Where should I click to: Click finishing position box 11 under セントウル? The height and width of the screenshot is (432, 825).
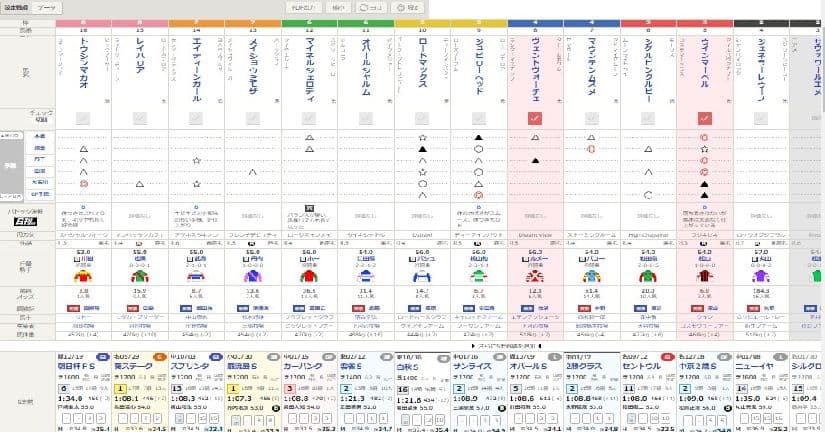coord(628,389)
